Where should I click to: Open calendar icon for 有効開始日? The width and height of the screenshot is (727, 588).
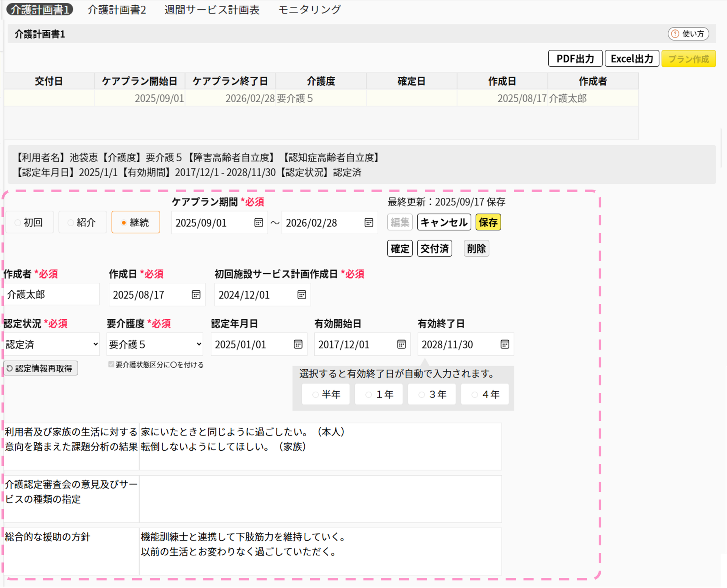tap(401, 344)
